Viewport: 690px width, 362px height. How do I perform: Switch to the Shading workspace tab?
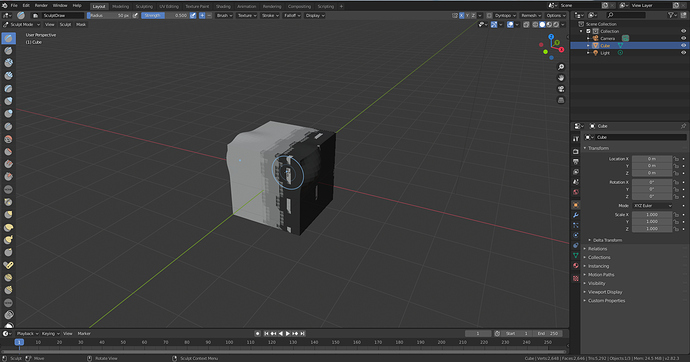coord(223,7)
